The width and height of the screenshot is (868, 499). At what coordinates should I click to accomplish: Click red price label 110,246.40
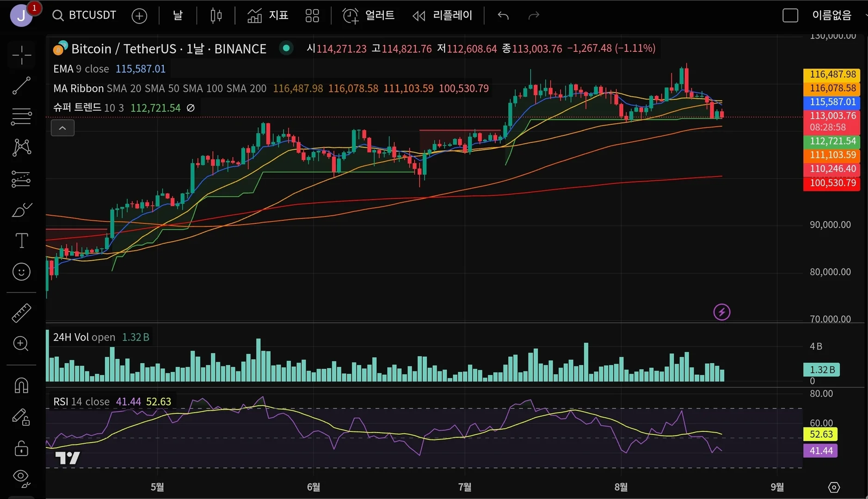coord(832,169)
